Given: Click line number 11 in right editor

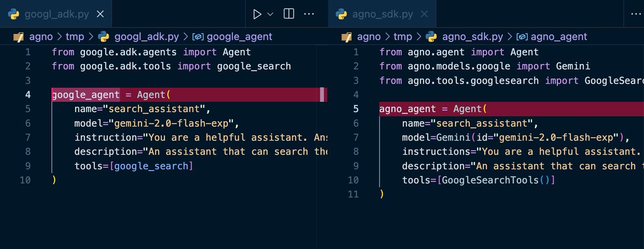Looking at the screenshot, I should [x=353, y=194].
